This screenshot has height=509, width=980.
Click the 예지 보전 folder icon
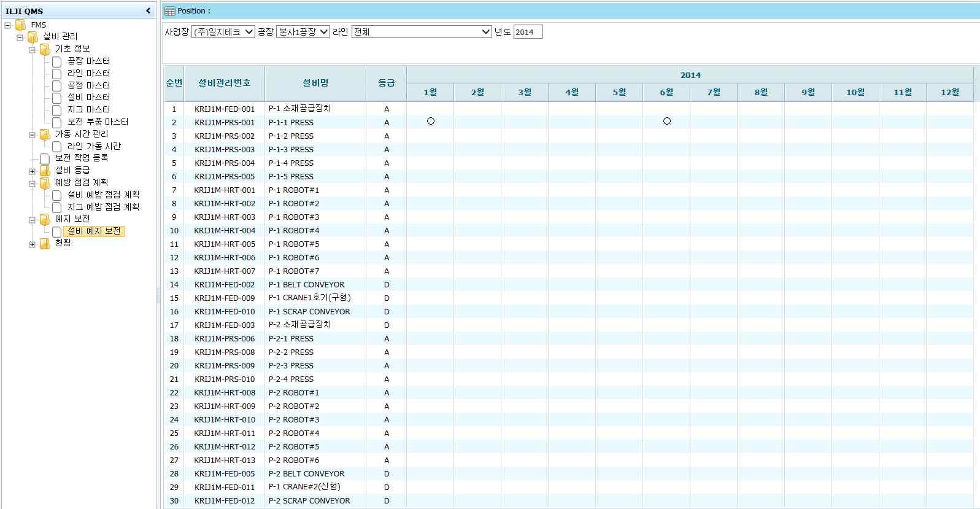point(45,219)
